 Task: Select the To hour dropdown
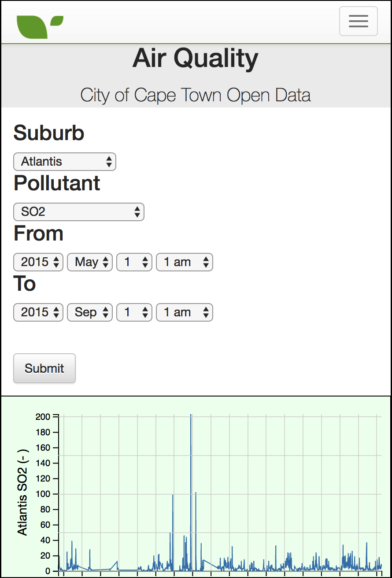185,312
